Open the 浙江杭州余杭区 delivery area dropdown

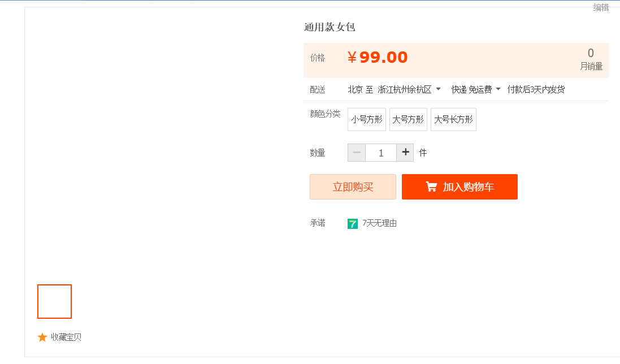404,89
